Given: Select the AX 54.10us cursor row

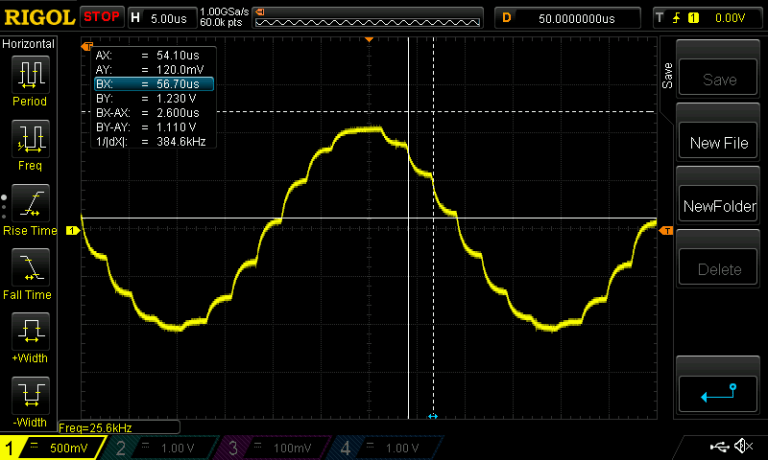Looking at the screenshot, I should (x=154, y=55).
